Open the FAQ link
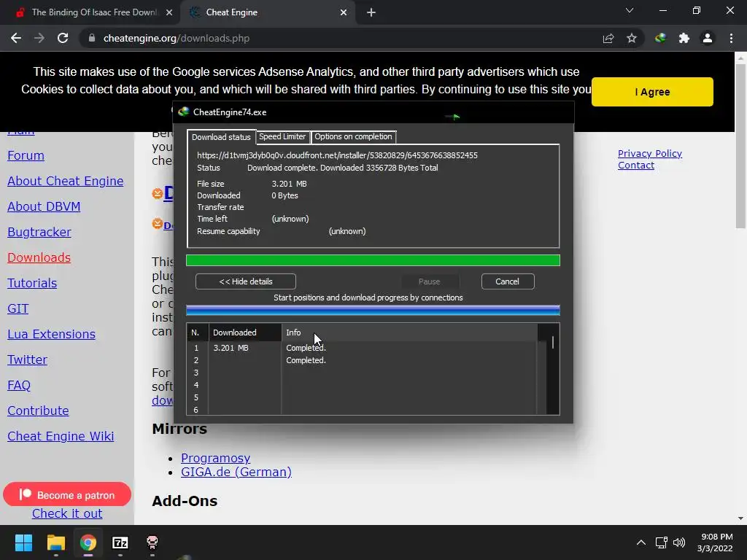 coord(19,385)
